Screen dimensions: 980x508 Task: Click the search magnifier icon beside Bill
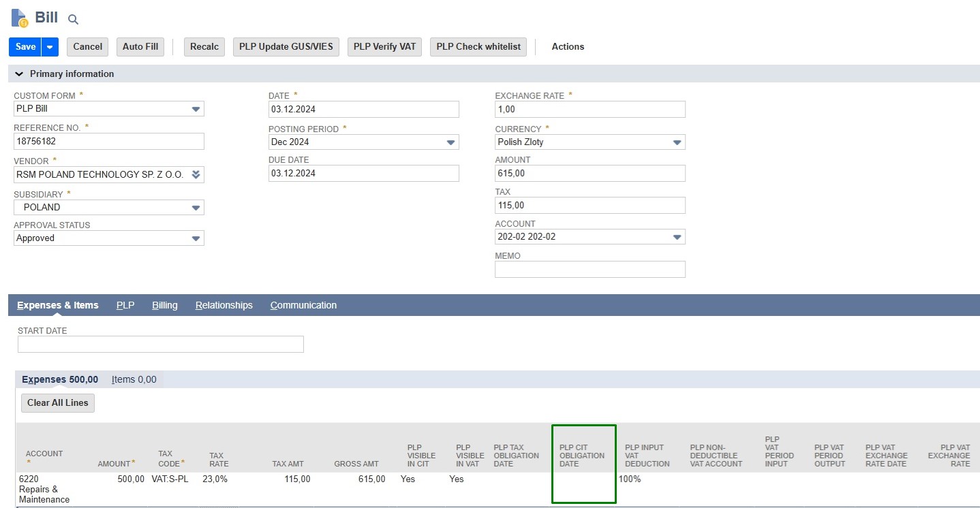[74, 20]
